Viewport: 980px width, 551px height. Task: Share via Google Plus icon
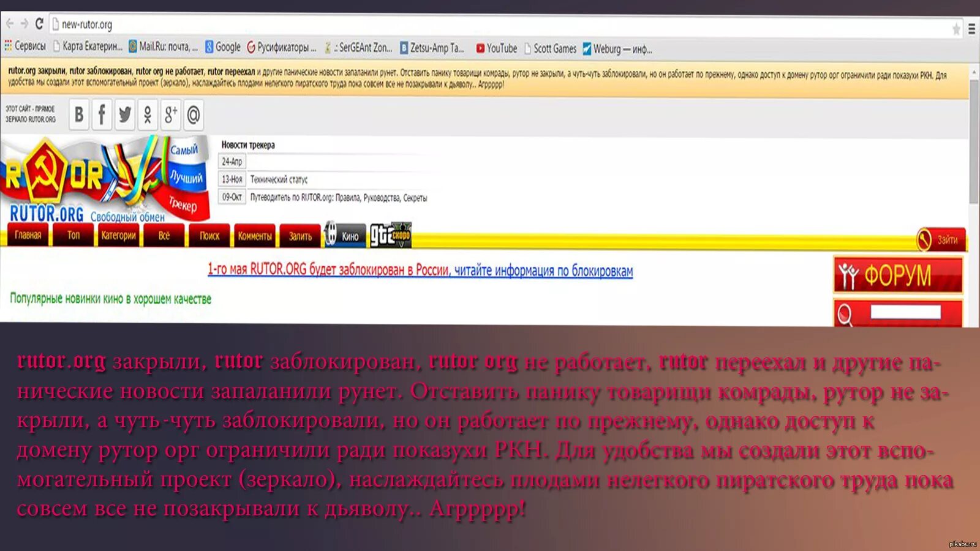pos(170,114)
